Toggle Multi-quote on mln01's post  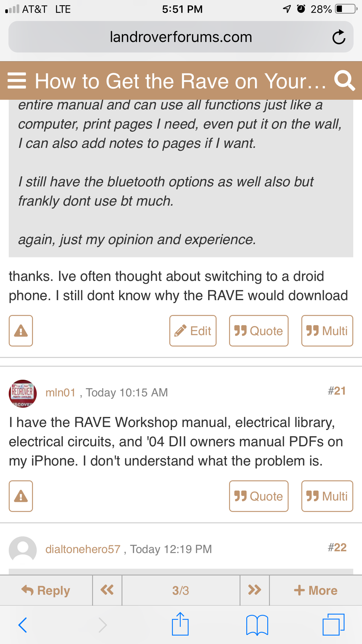[x=327, y=496]
